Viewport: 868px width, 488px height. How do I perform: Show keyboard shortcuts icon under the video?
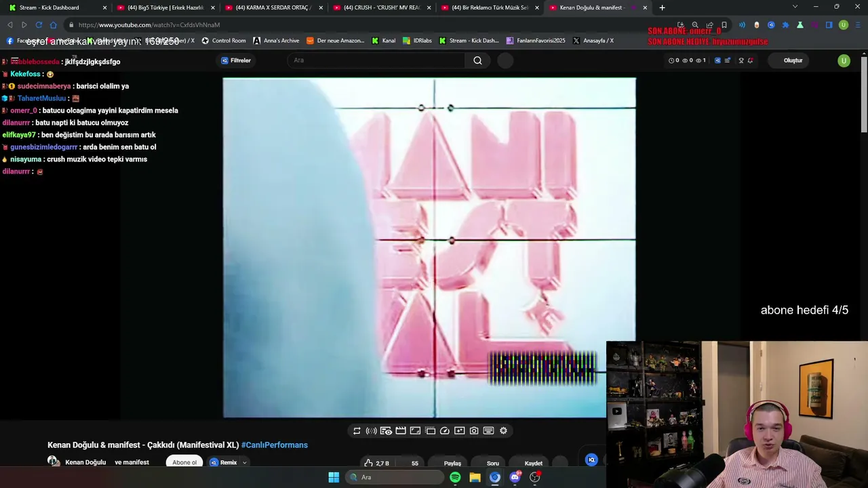(x=488, y=430)
